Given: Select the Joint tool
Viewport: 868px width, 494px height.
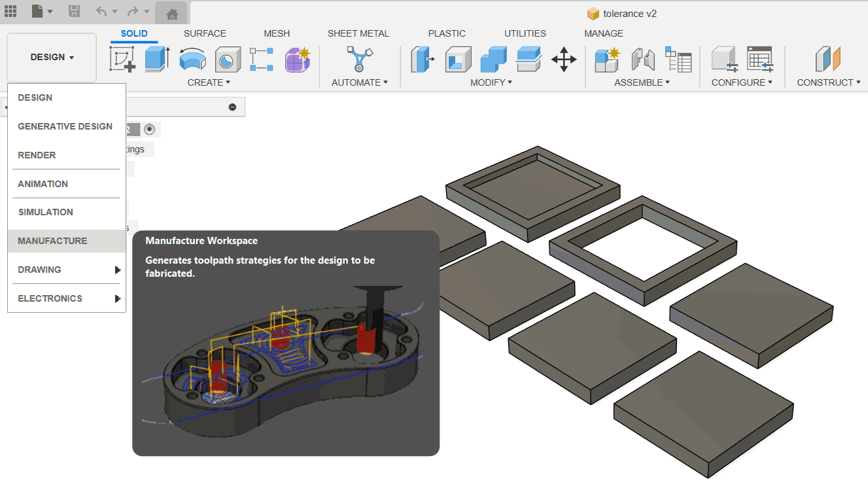Looking at the screenshot, I should (643, 60).
